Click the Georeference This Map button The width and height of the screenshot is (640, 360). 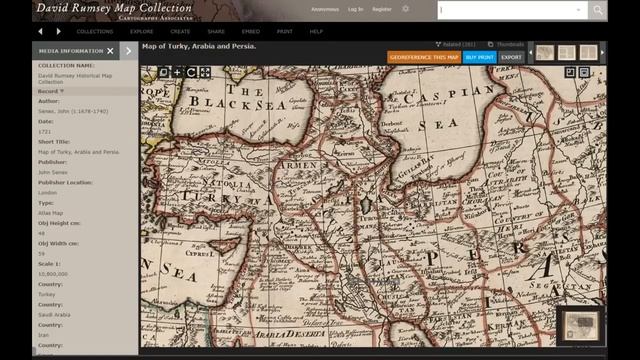coord(424,57)
